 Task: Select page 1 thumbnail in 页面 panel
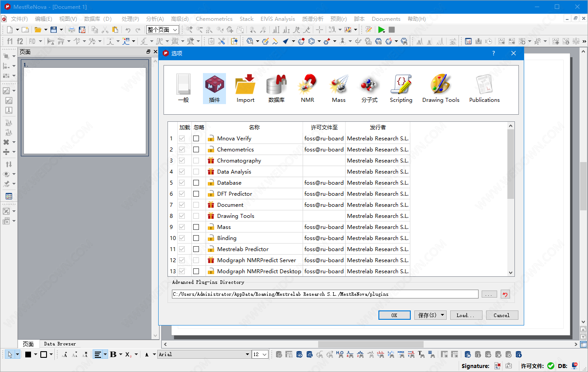coord(85,108)
